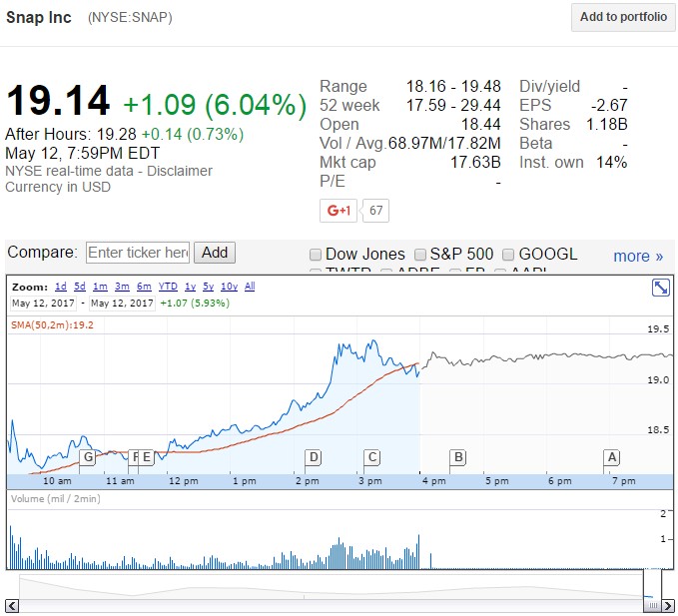
Task: Click the EPS value -2.67
Action: [609, 106]
